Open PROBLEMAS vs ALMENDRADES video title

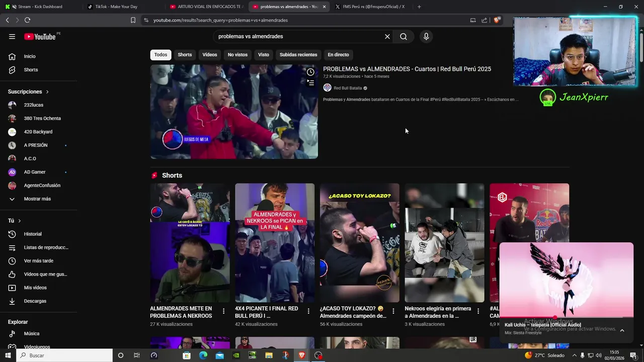tap(407, 69)
